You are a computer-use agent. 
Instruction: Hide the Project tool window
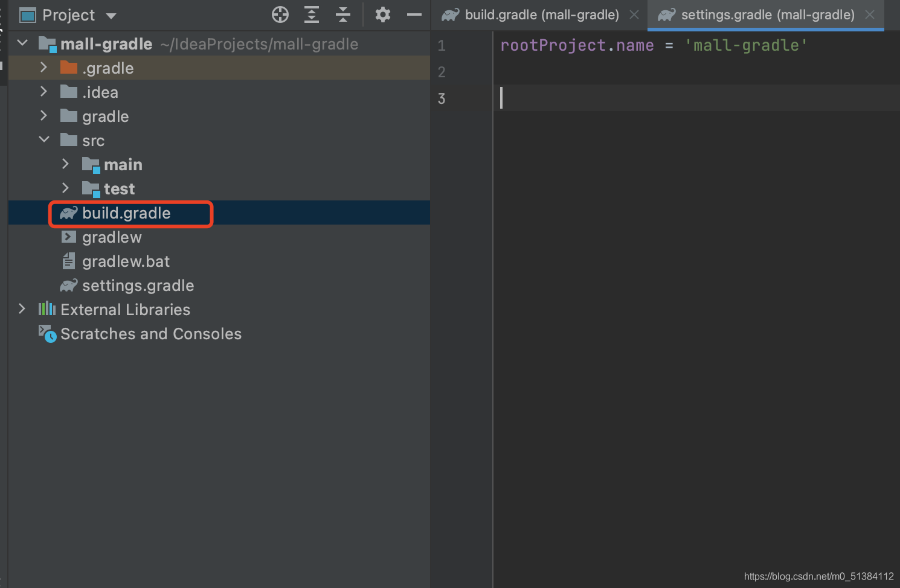(x=414, y=14)
